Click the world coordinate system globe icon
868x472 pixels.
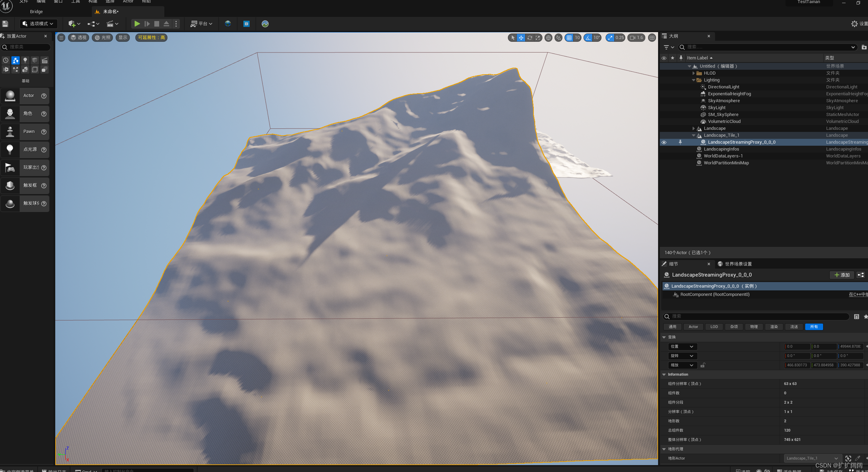coord(548,38)
